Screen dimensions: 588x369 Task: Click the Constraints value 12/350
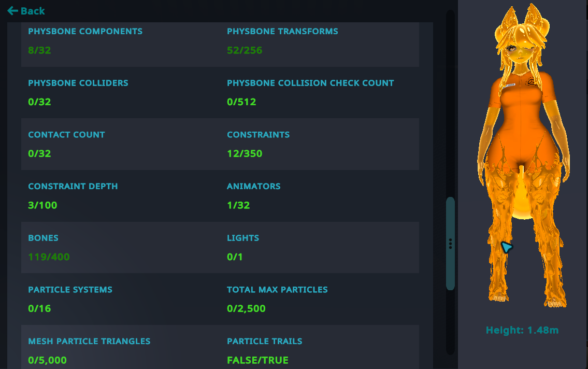pos(245,154)
